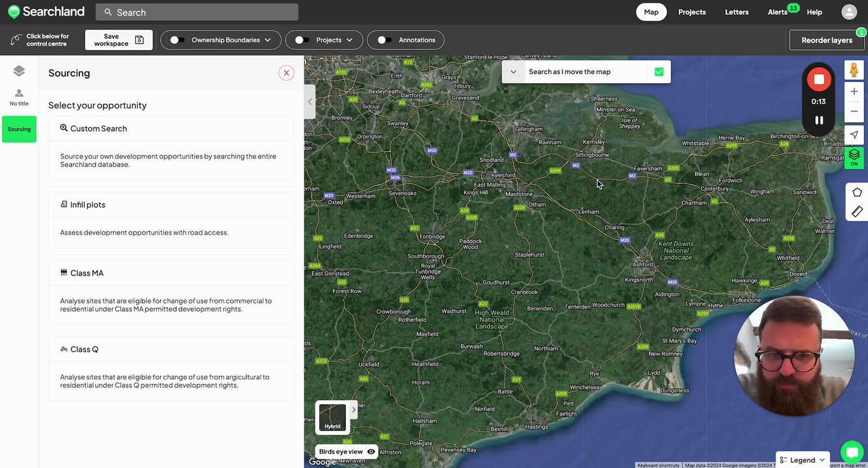
Task: Open the Help menu
Action: click(814, 12)
